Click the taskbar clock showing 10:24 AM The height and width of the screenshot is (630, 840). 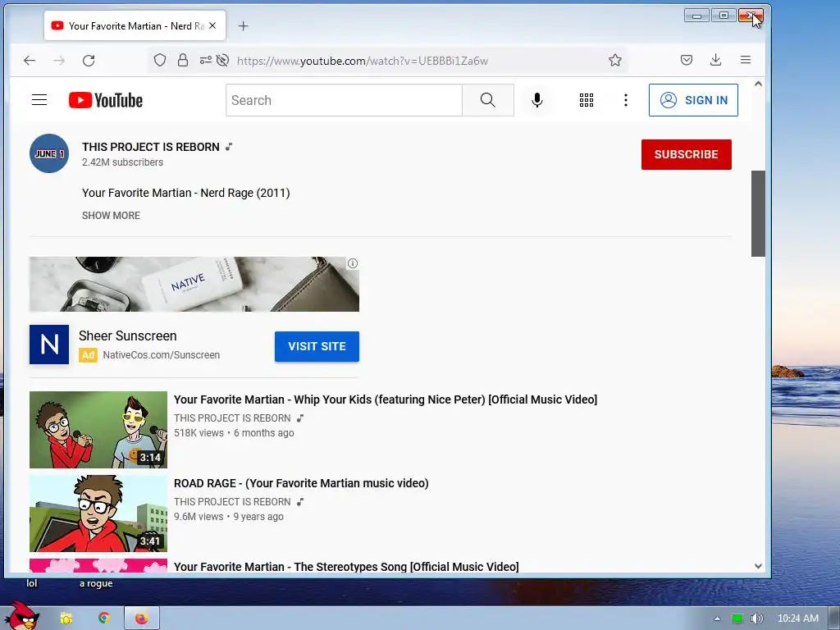point(797,619)
